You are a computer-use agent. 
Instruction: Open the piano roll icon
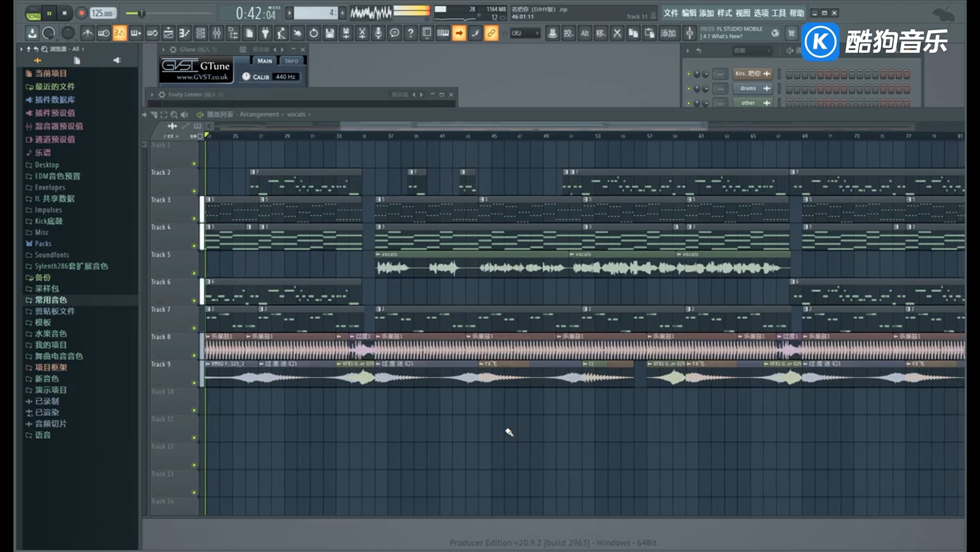[184, 33]
